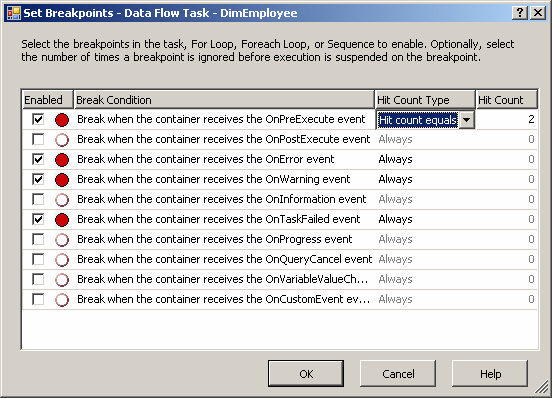Click the hollow breakpoint icon for OnCustomEvent
This screenshot has height=398, width=552.
[62, 300]
